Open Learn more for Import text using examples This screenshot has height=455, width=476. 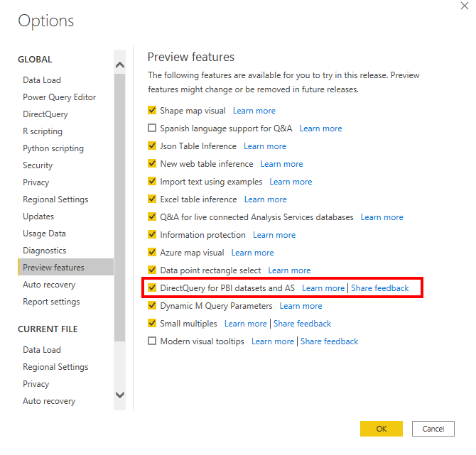[x=291, y=182]
